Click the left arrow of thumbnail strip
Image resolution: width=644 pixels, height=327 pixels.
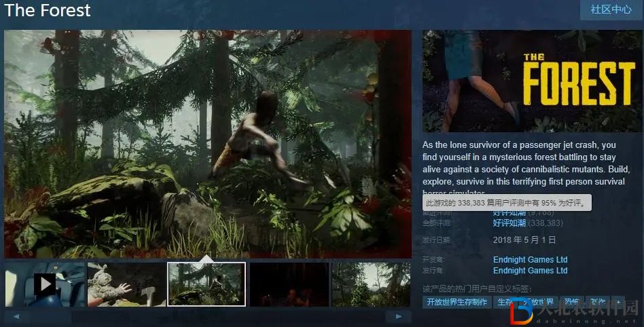tap(16, 316)
